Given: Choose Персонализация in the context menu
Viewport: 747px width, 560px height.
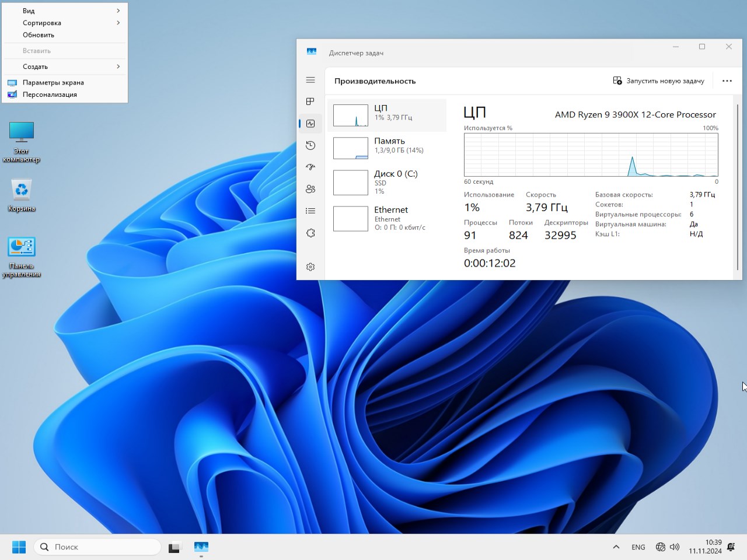Looking at the screenshot, I should point(65,94).
